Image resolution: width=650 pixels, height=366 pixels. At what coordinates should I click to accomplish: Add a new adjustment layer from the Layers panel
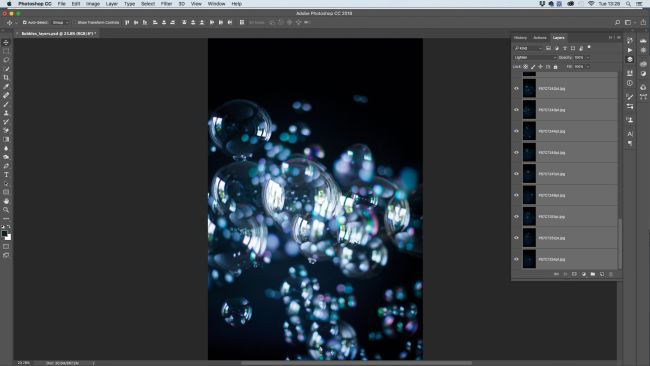click(x=584, y=274)
